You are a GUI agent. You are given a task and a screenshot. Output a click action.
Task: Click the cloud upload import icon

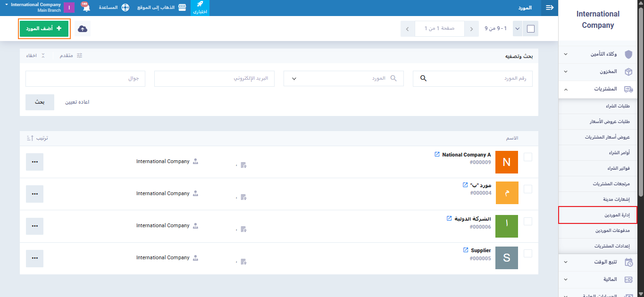(83, 29)
